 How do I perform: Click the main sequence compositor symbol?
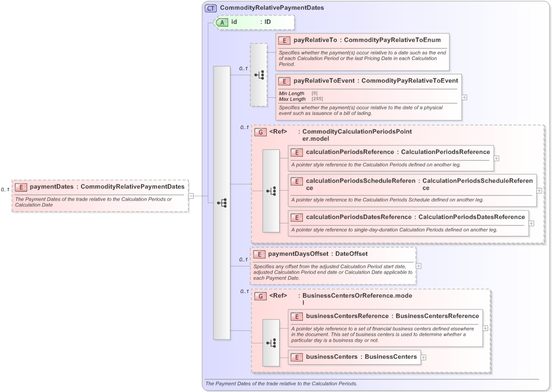click(x=222, y=203)
